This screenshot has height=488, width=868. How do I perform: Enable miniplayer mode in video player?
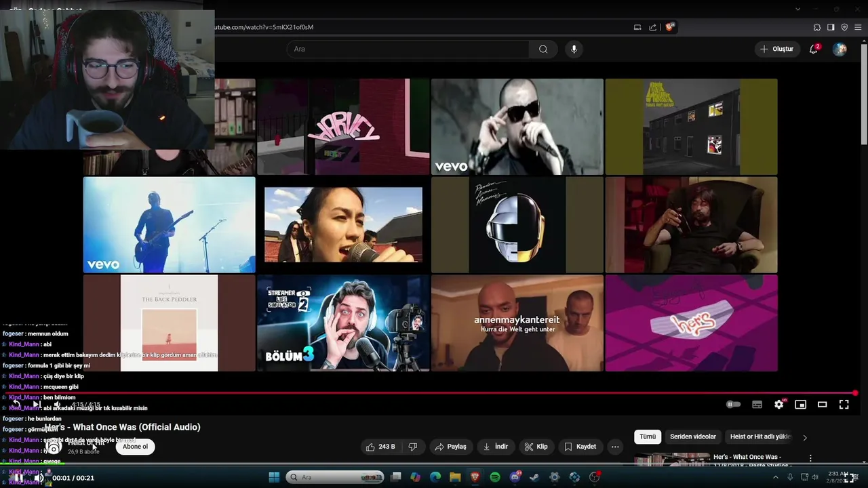800,405
